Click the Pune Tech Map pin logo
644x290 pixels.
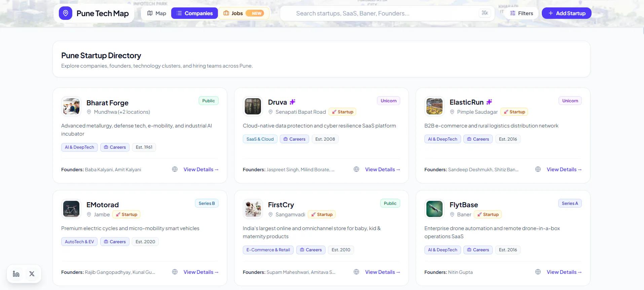(x=66, y=13)
